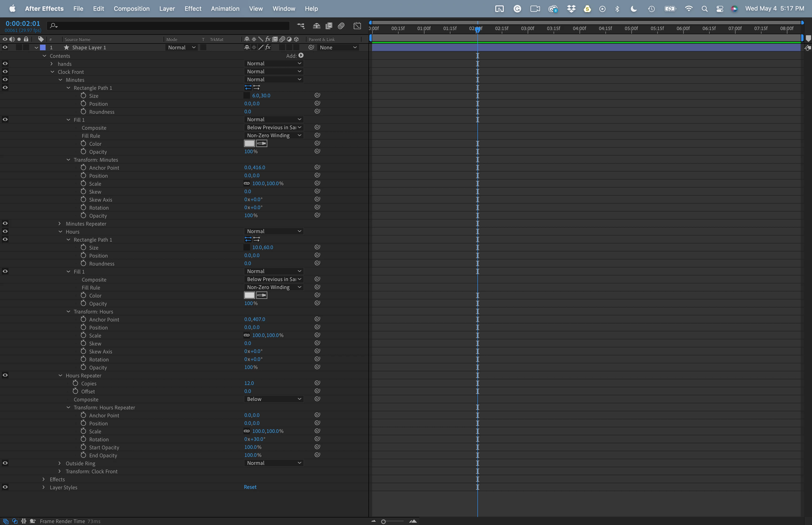Click the Add shape content arrow button

click(301, 55)
